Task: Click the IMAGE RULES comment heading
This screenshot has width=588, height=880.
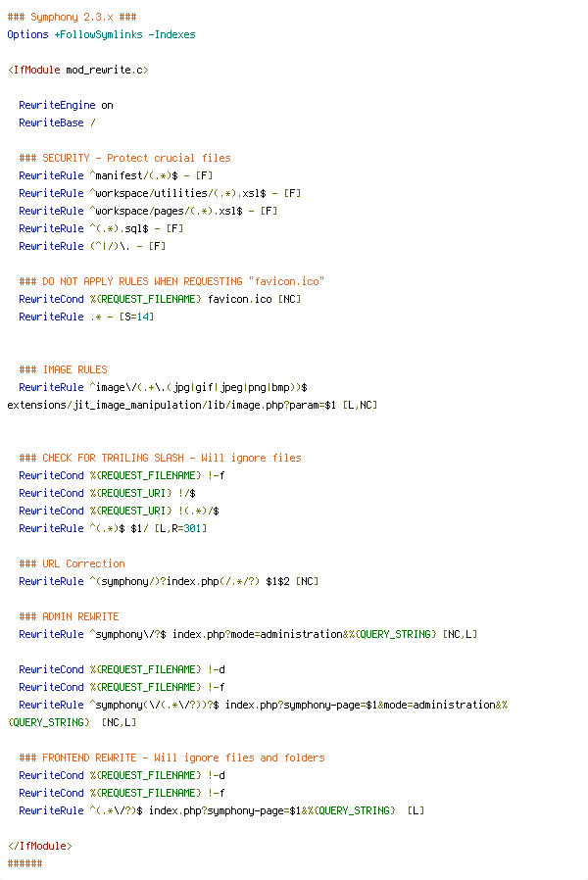Action: 63,369
